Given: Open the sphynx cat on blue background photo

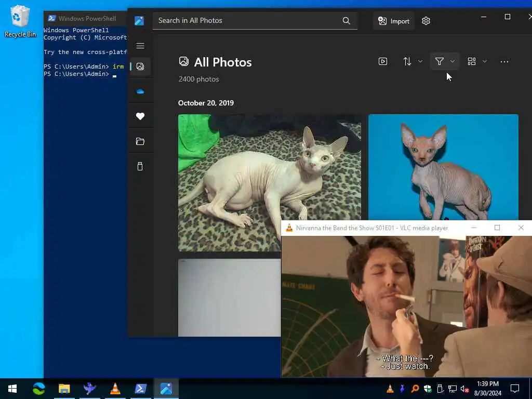Looking at the screenshot, I should pyautogui.click(x=443, y=167).
